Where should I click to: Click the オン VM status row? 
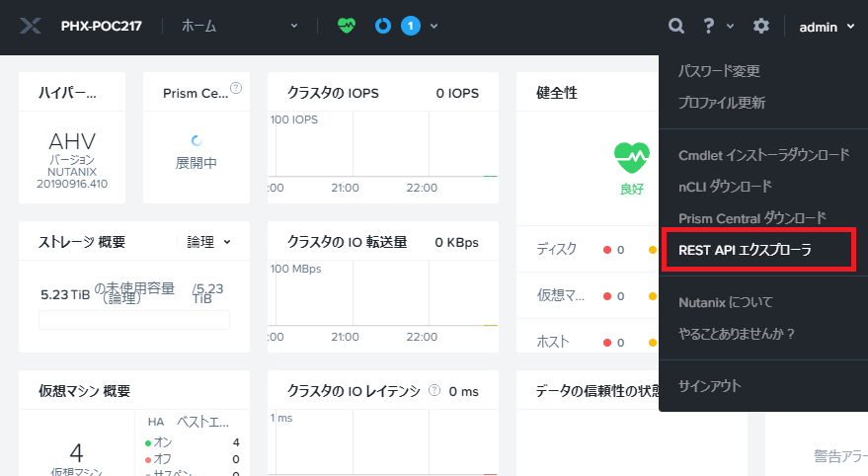pos(193,442)
